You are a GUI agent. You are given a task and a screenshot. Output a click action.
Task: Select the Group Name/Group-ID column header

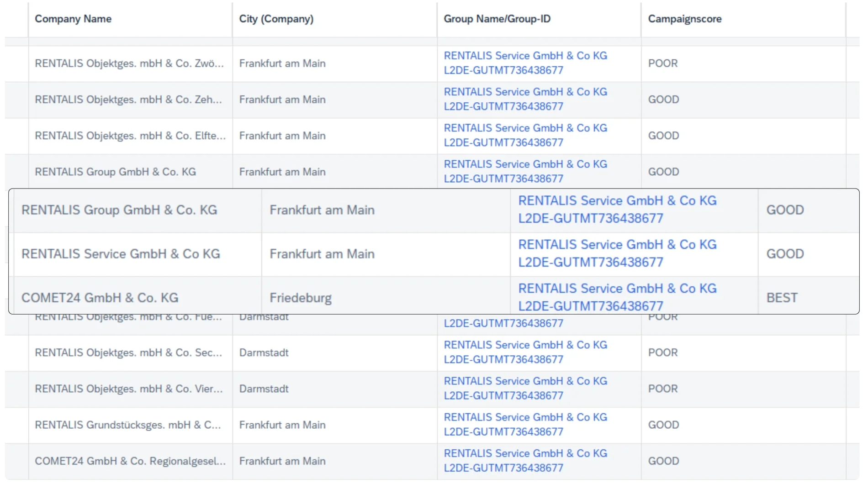(497, 19)
